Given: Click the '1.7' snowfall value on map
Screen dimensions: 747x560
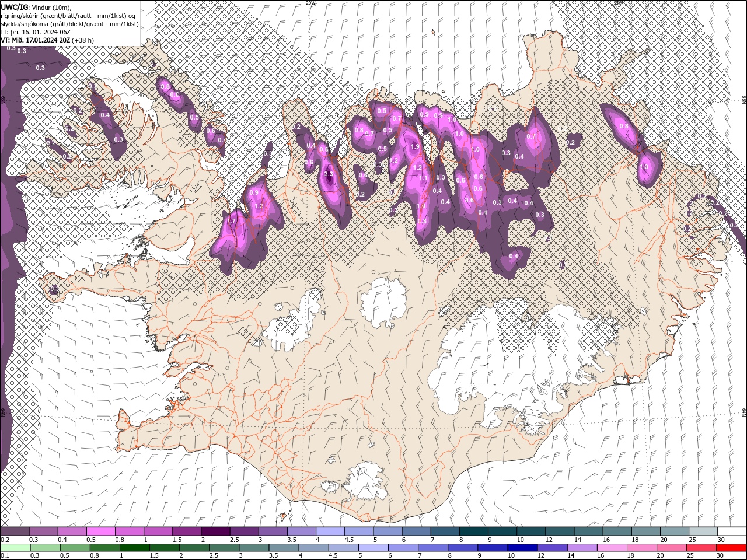Looking at the screenshot, I should pos(231,222).
